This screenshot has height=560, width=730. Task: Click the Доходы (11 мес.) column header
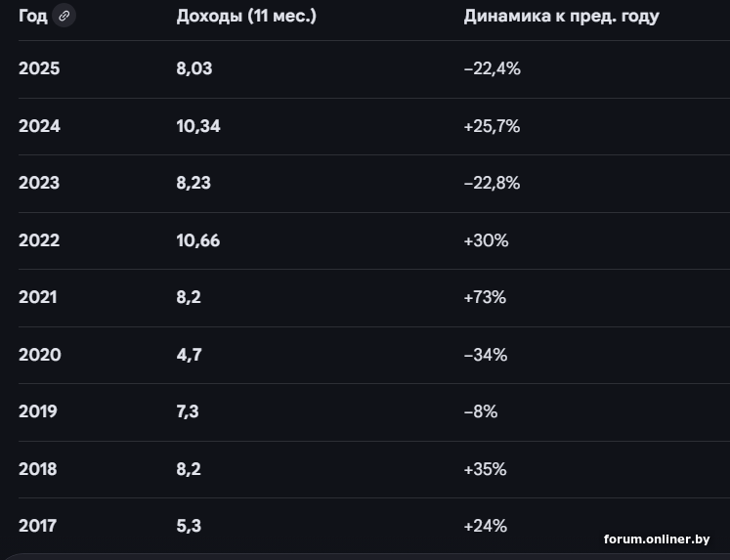pyautogui.click(x=246, y=17)
